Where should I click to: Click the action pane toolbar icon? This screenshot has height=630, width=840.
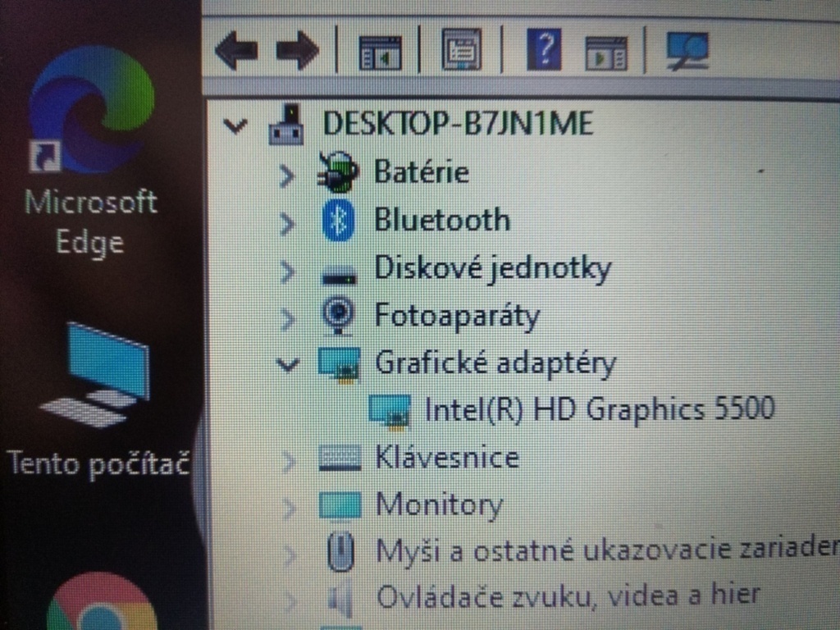(x=605, y=53)
